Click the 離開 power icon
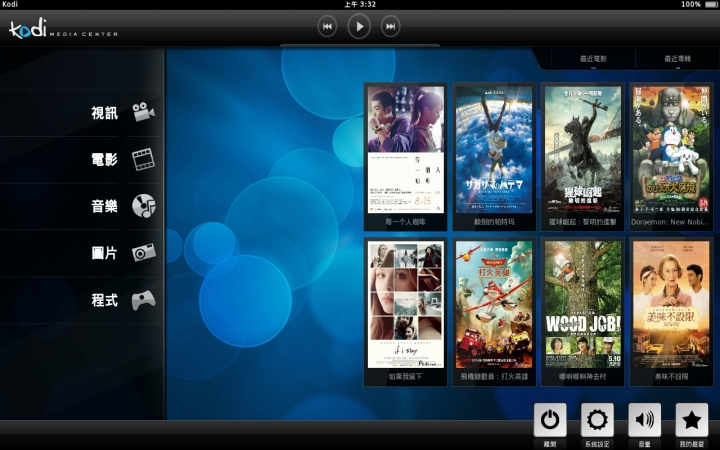The image size is (720, 450). 550,420
